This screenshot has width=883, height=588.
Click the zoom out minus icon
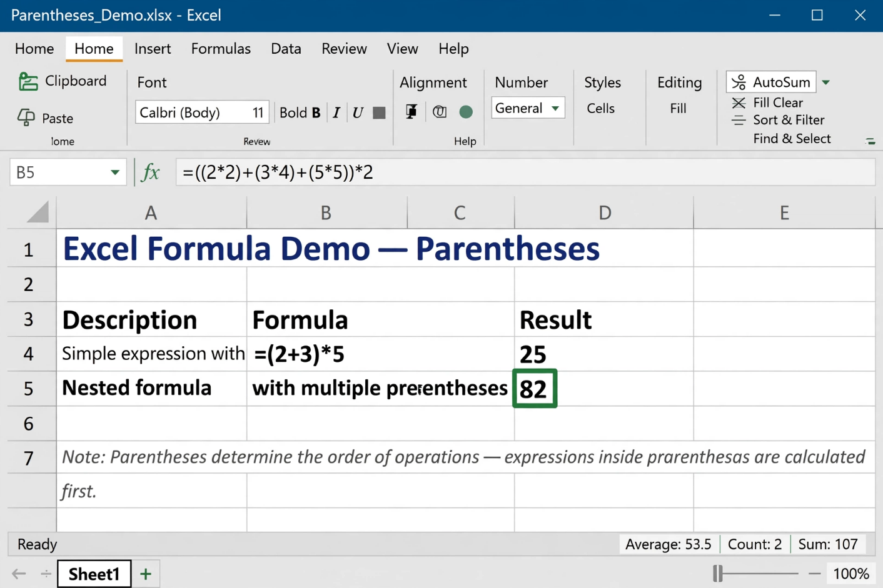[x=814, y=574]
